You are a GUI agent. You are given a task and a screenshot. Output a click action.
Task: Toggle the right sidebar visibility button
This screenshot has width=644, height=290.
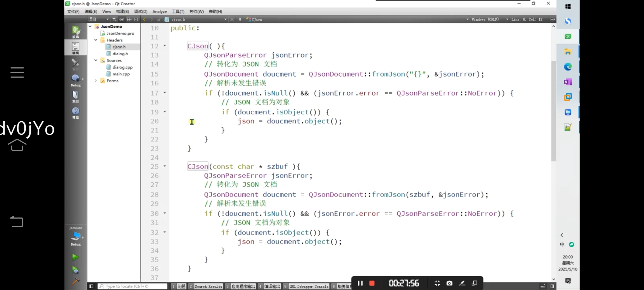click(x=552, y=286)
